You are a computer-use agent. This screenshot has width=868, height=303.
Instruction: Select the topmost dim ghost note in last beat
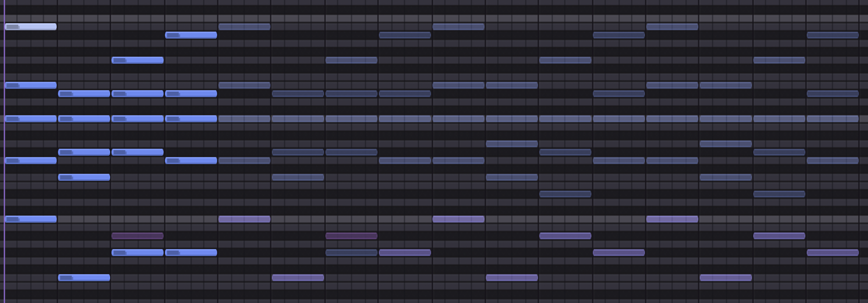pyautogui.click(x=833, y=35)
